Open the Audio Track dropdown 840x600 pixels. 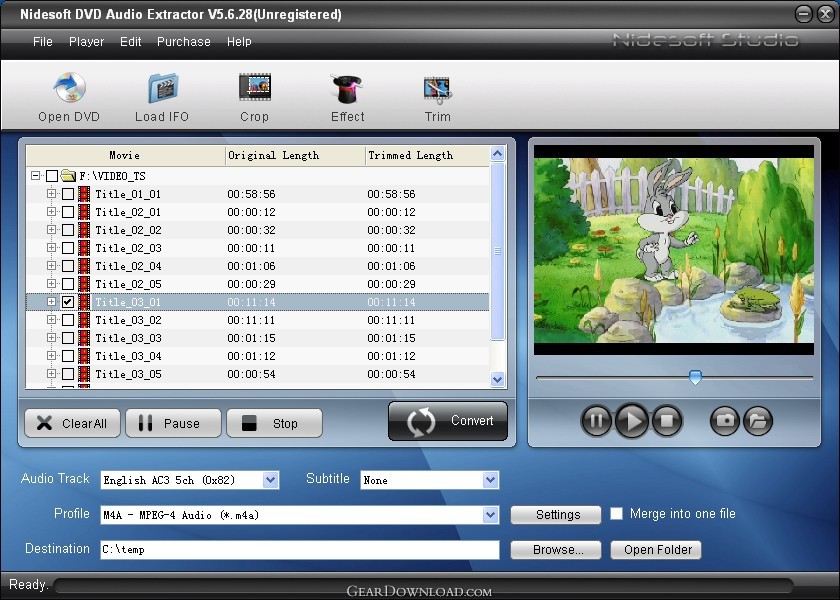click(271, 480)
